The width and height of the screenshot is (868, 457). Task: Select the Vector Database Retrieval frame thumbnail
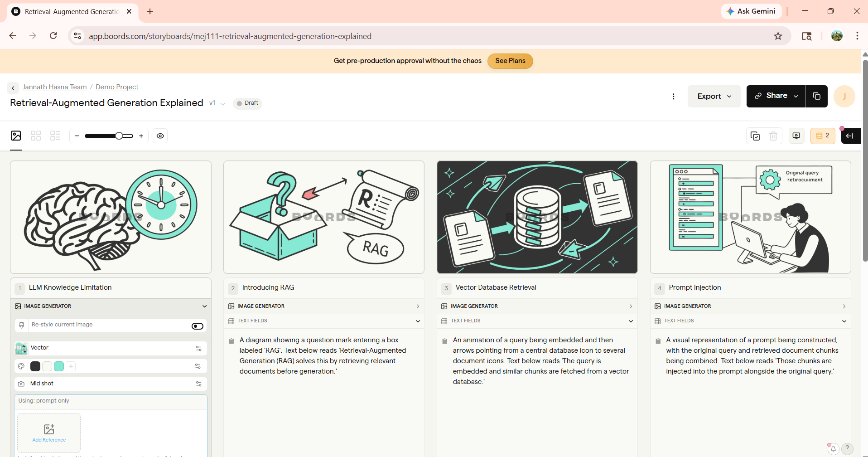point(537,217)
